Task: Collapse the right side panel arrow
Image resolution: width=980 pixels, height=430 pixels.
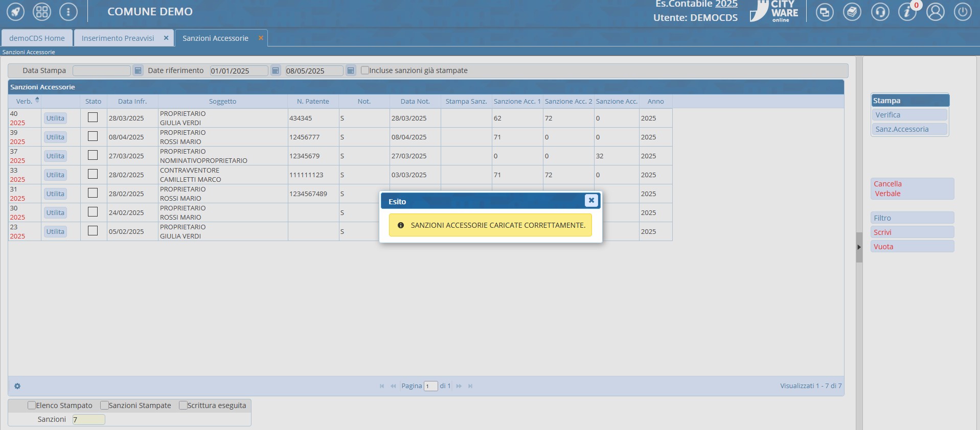Action: tap(859, 247)
